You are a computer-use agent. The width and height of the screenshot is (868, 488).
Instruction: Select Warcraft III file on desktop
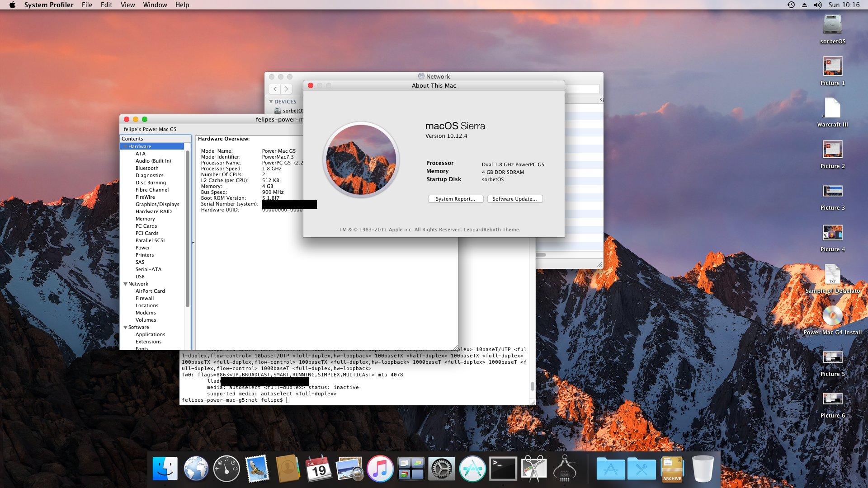click(x=832, y=113)
